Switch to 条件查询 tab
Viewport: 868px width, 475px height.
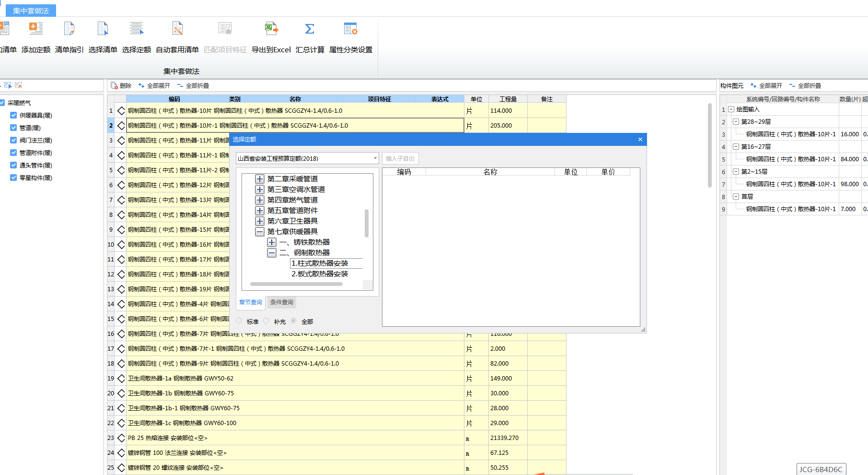pyautogui.click(x=281, y=302)
